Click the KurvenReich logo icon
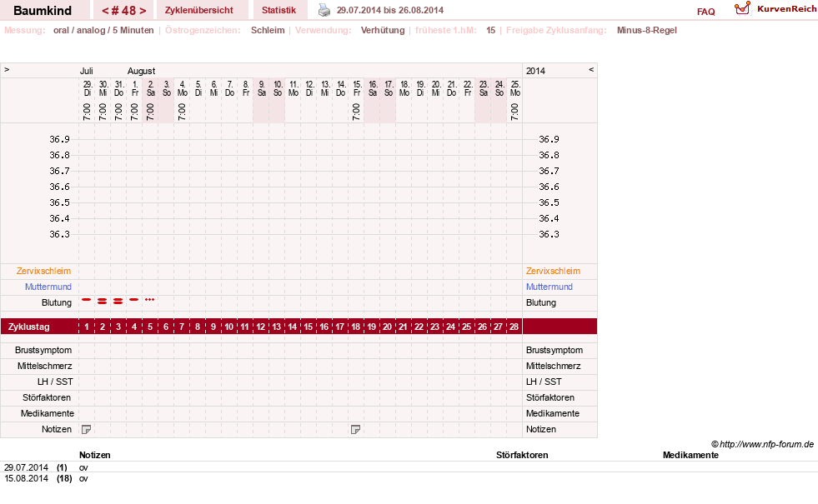The width and height of the screenshot is (818, 504). [742, 8]
